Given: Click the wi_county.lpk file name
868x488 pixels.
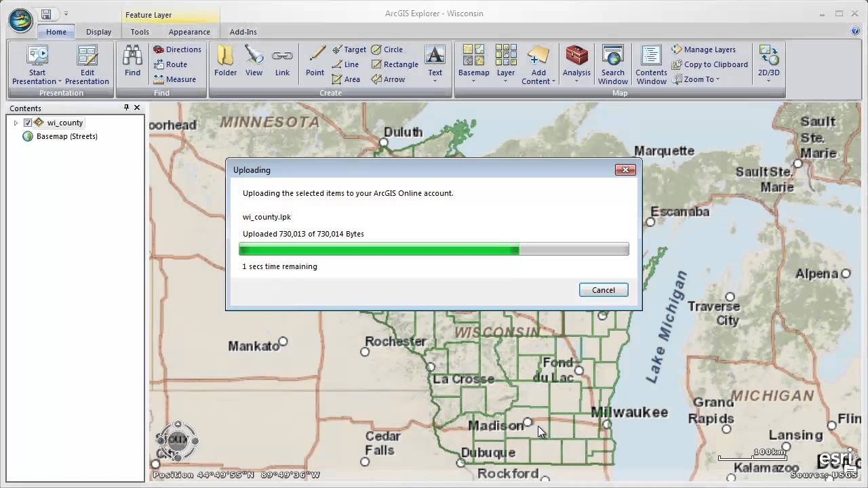Looking at the screenshot, I should (267, 217).
